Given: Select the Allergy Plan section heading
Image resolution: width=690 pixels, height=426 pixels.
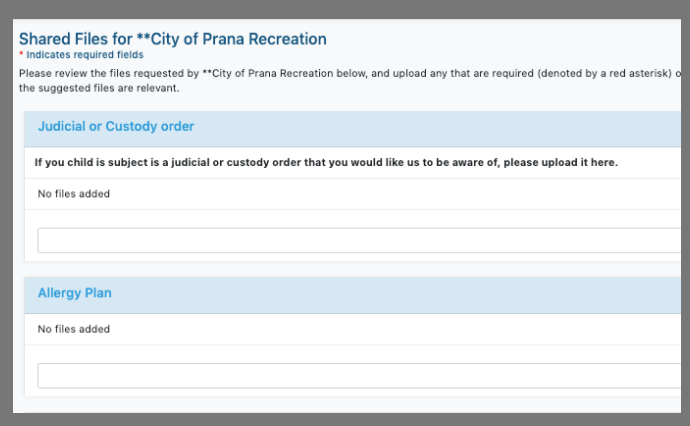Looking at the screenshot, I should point(75,293).
